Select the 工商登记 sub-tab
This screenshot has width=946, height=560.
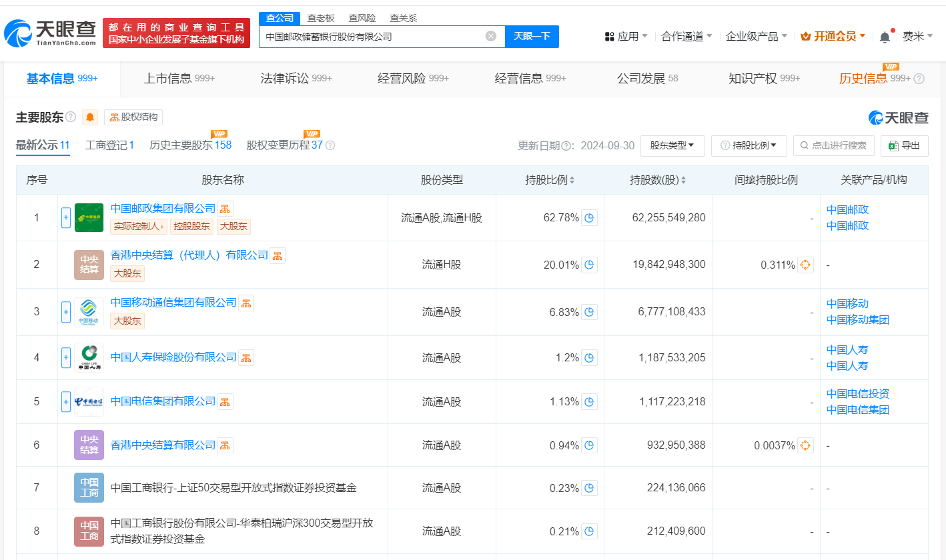point(110,145)
